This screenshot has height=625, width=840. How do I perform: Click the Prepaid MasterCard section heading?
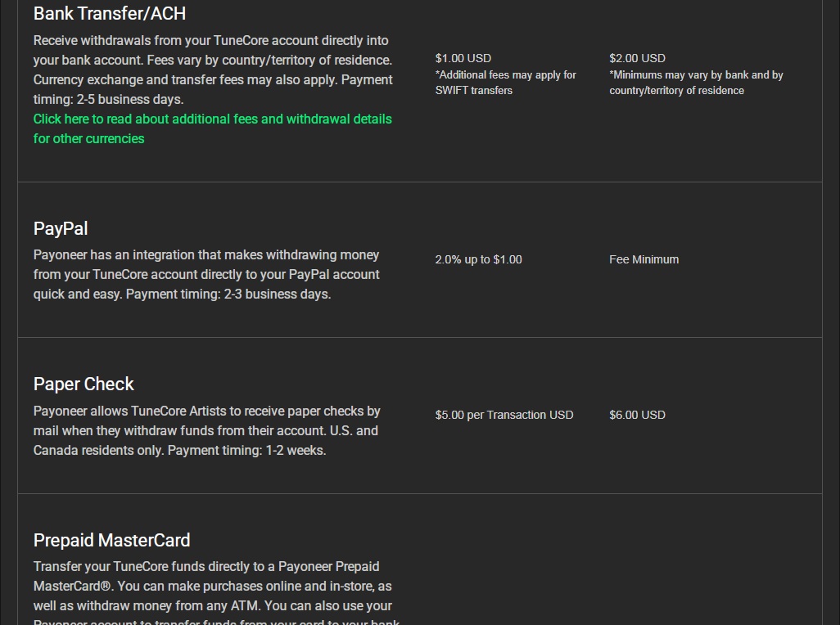pos(111,541)
